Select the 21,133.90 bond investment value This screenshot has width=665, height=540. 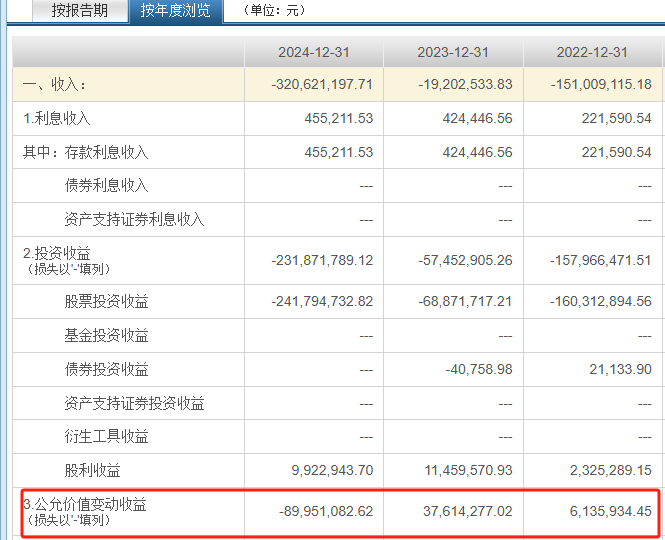(620, 370)
